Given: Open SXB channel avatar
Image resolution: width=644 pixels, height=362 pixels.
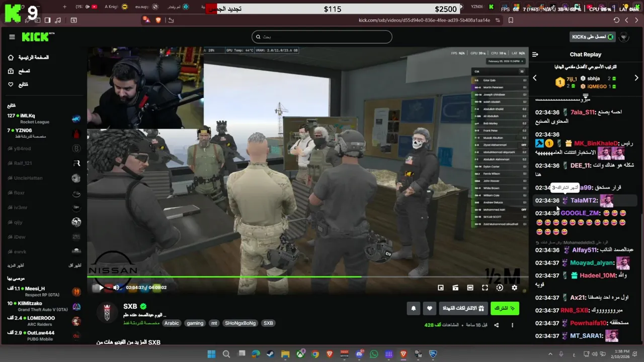Looking at the screenshot, I should pyautogui.click(x=107, y=312).
